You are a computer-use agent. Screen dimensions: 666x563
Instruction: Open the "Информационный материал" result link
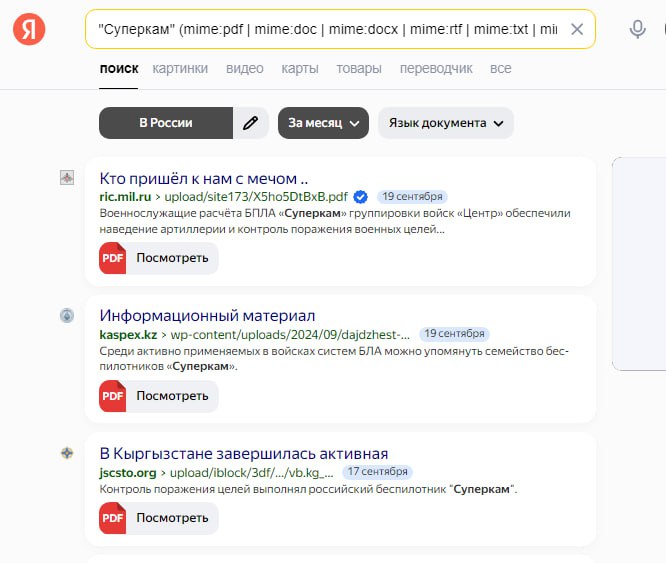pyautogui.click(x=207, y=316)
